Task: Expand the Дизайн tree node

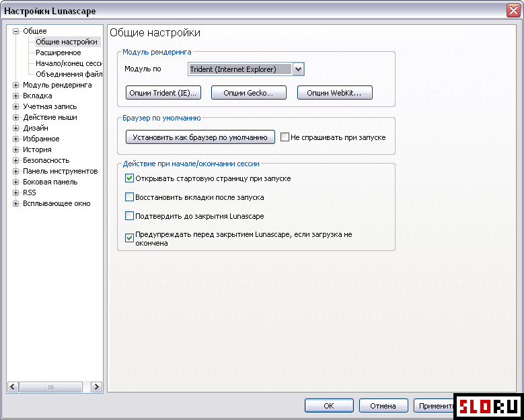Action: click(15, 128)
